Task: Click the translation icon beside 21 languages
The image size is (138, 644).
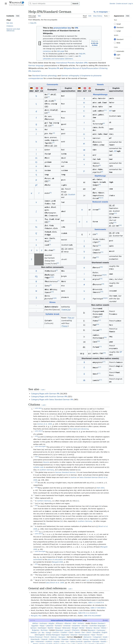Action: pyautogui.click(x=94, y=12)
